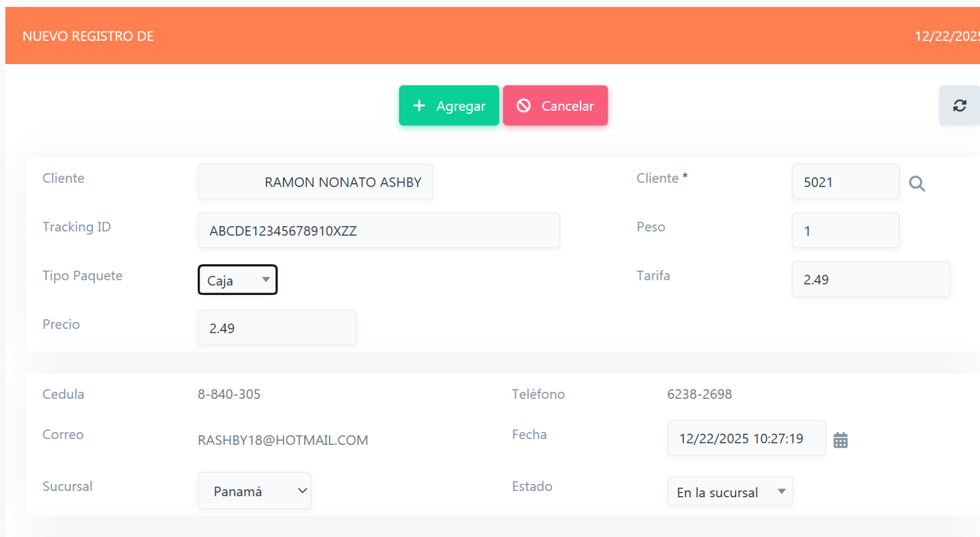
Task: Click into the Tarifa field
Action: click(870, 279)
